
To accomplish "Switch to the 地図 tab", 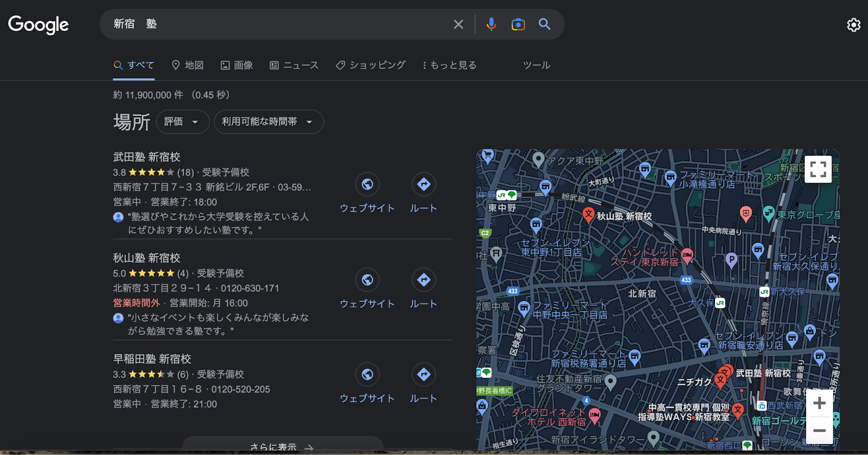I will click(x=188, y=65).
